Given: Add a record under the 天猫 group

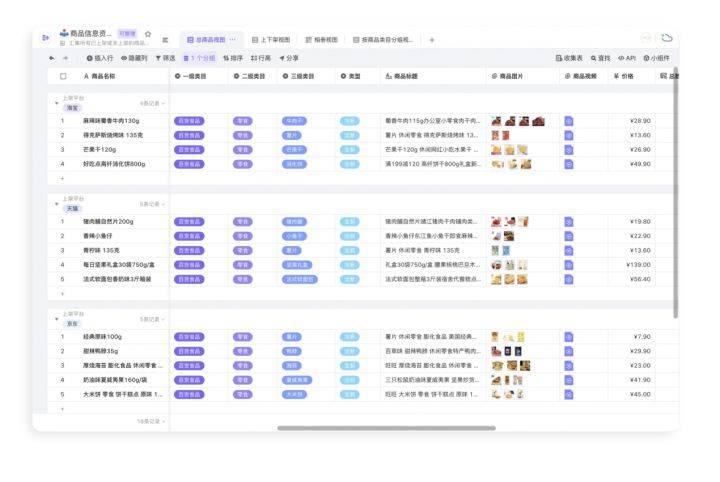Looking at the screenshot, I should coord(62,294).
